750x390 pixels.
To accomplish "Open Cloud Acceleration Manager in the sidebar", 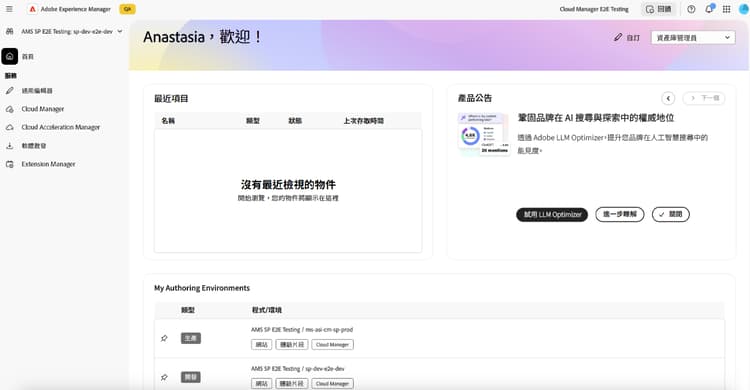I will pos(61,127).
